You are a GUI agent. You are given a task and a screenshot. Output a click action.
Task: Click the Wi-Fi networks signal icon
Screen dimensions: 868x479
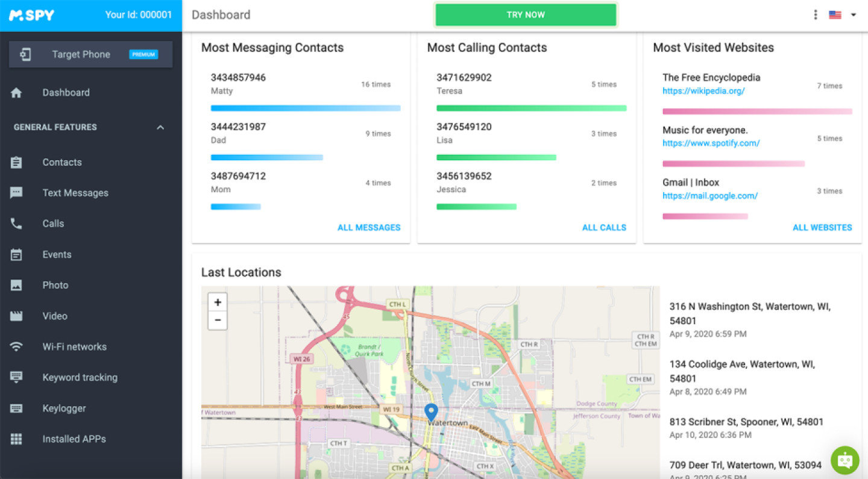pyautogui.click(x=16, y=347)
